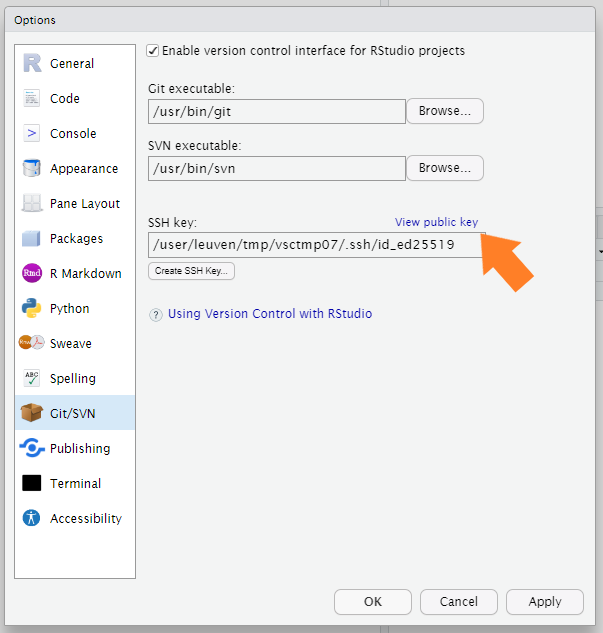
Task: Select the Pane Layout grid icon
Action: pyautogui.click(x=32, y=203)
